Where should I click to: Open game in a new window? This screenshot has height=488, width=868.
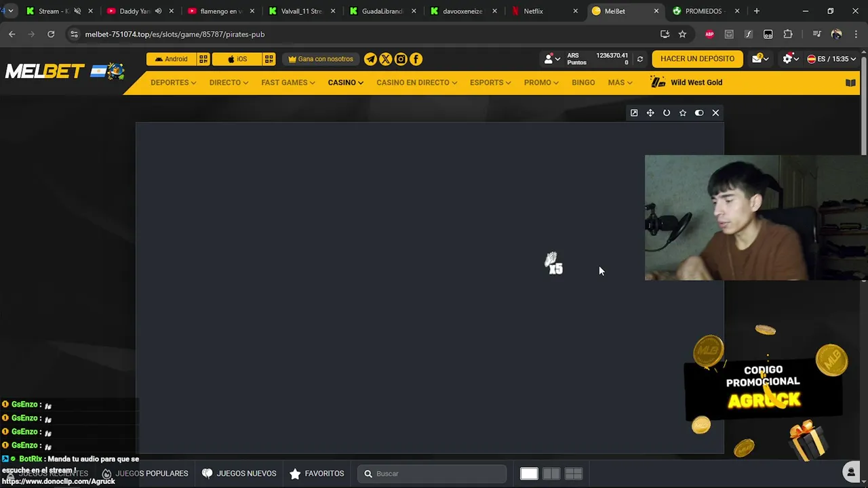634,113
